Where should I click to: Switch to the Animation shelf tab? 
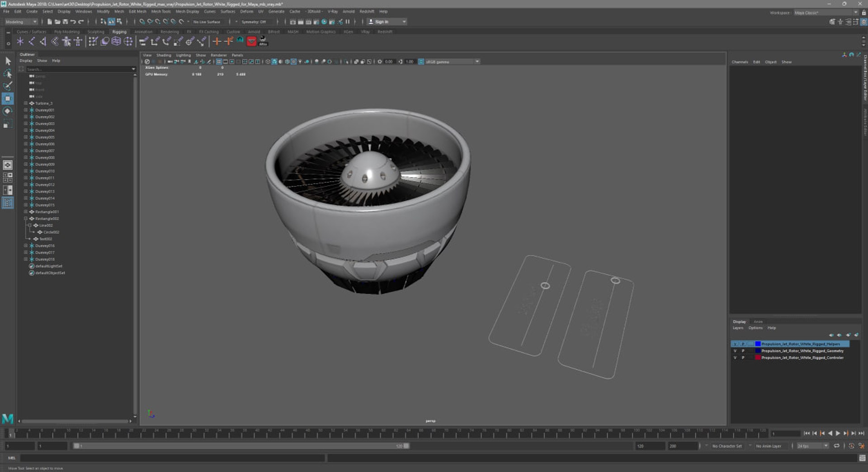pos(143,32)
